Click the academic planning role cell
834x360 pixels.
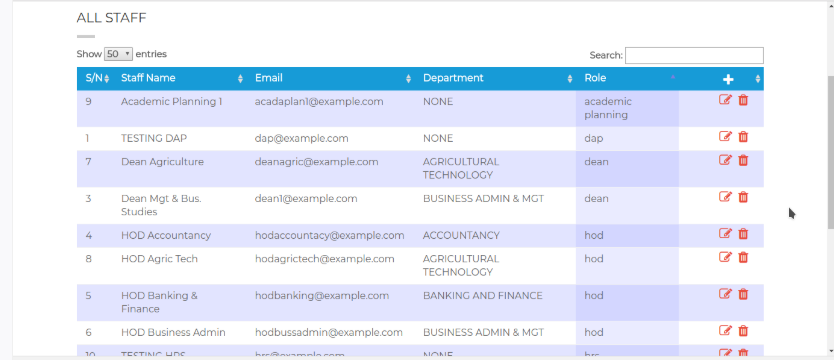click(627, 108)
